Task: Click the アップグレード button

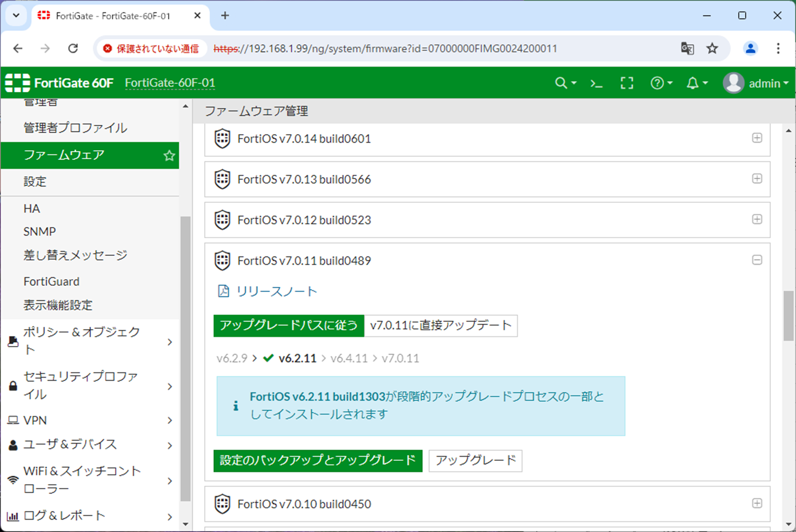Action: pyautogui.click(x=475, y=461)
